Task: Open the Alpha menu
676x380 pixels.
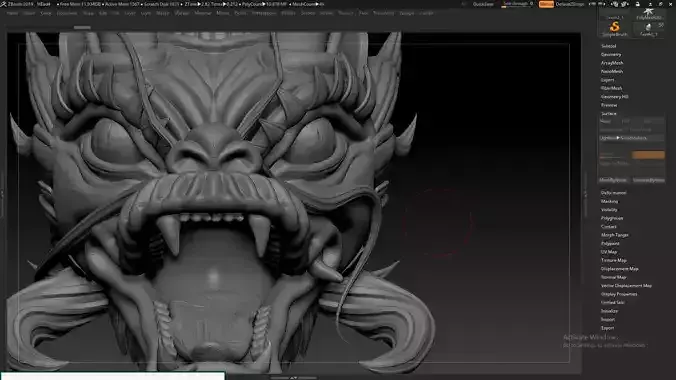Action: (x=13, y=13)
